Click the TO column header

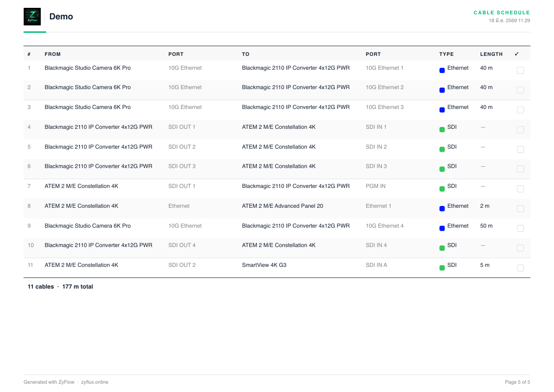click(246, 54)
